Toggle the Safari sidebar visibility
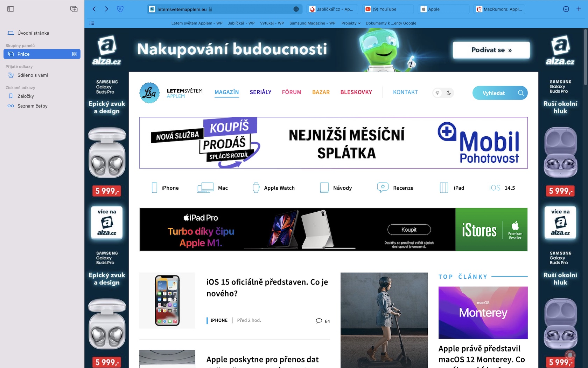Screen dimensions: 588x368 pyautogui.click(x=10, y=9)
